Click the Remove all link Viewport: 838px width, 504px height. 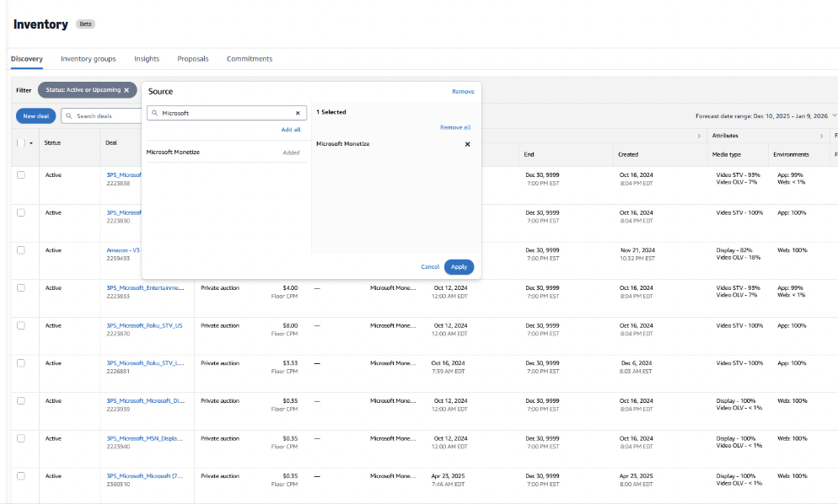tap(455, 127)
